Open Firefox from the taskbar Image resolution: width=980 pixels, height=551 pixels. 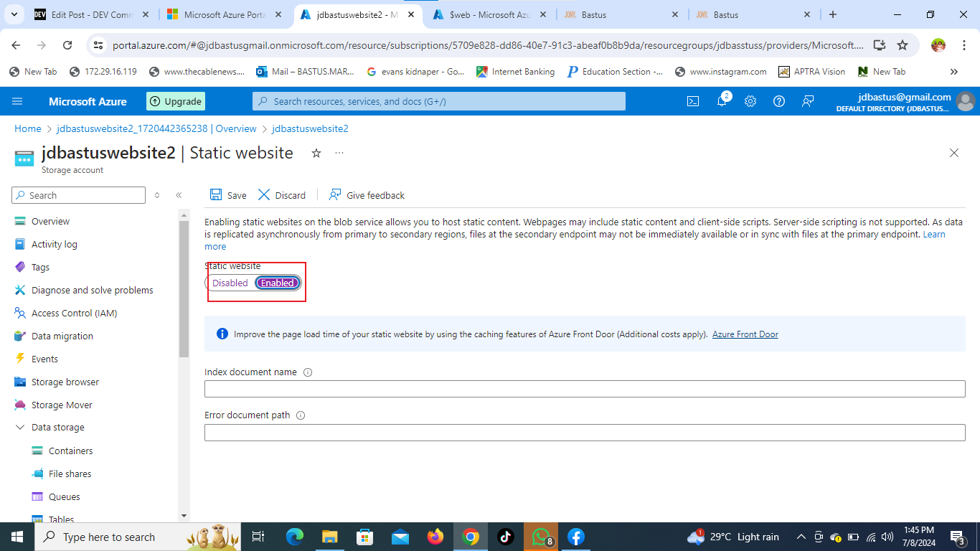[x=435, y=537]
